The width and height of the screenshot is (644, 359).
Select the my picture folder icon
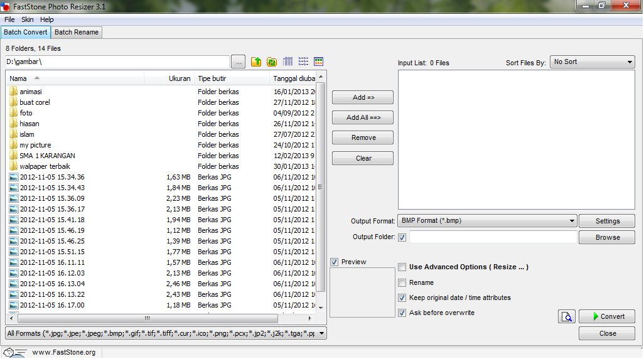click(x=14, y=144)
